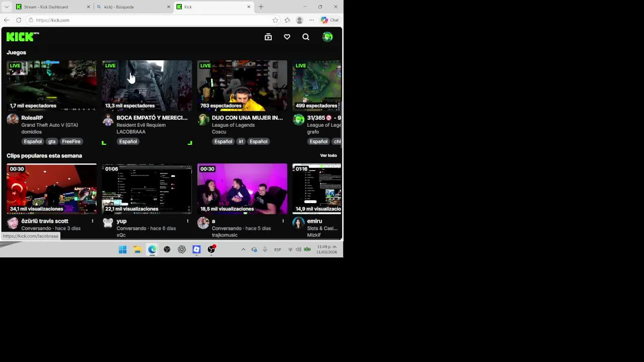Click grafo channel avatar
Screen dimensions: 644x362
(x=299, y=120)
